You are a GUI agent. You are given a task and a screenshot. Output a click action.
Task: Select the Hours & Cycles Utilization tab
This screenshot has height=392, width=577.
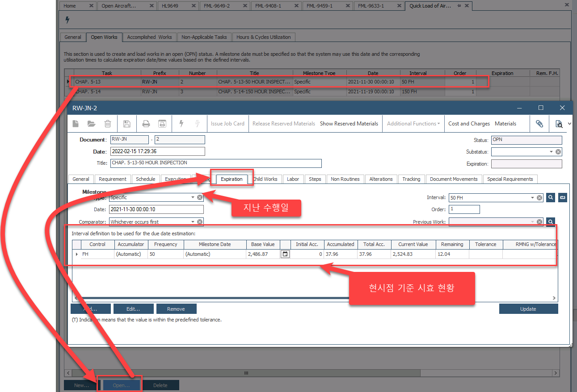point(263,37)
